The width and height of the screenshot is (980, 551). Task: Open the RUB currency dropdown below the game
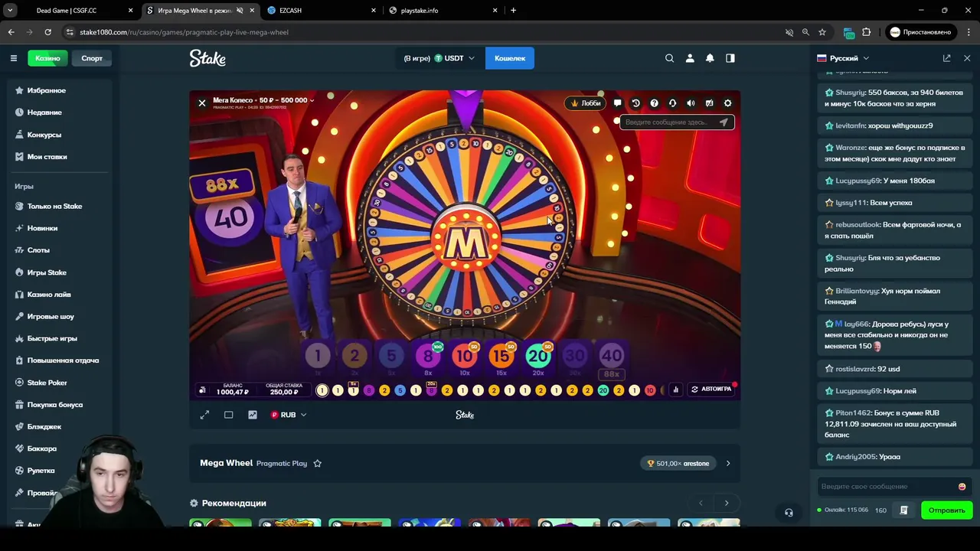click(x=289, y=415)
